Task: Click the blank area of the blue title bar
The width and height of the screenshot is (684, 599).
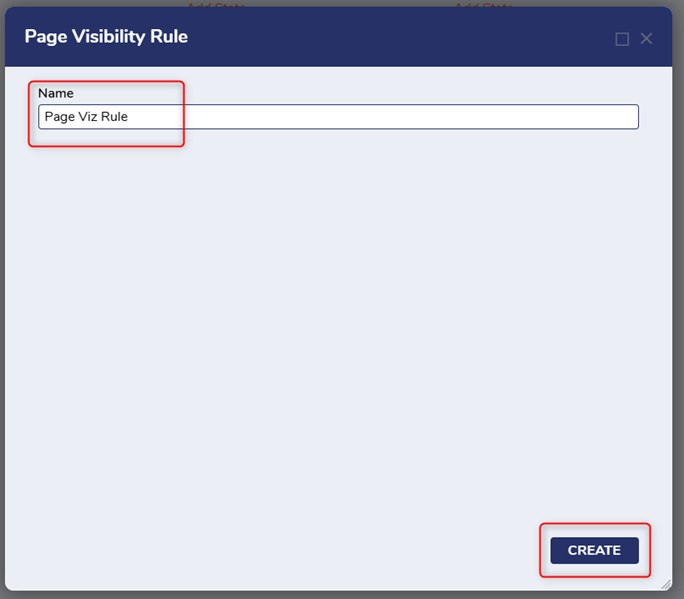Action: click(x=400, y=37)
